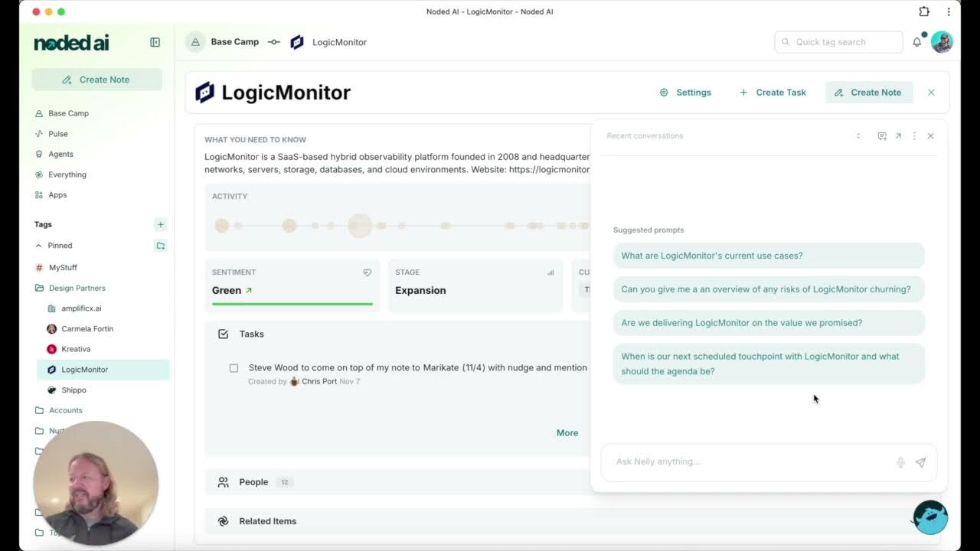Viewport: 980px width, 551px height.
Task: Click the Tags section heading
Action: (x=43, y=224)
